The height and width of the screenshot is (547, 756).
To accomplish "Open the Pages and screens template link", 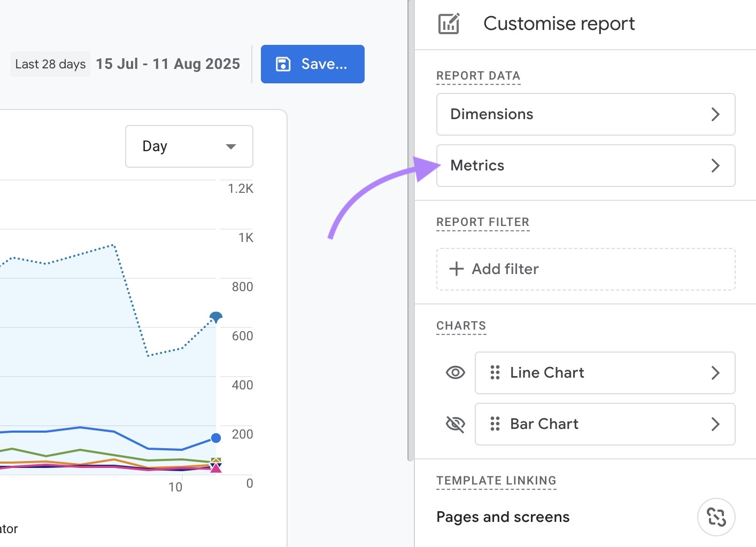I will [503, 517].
